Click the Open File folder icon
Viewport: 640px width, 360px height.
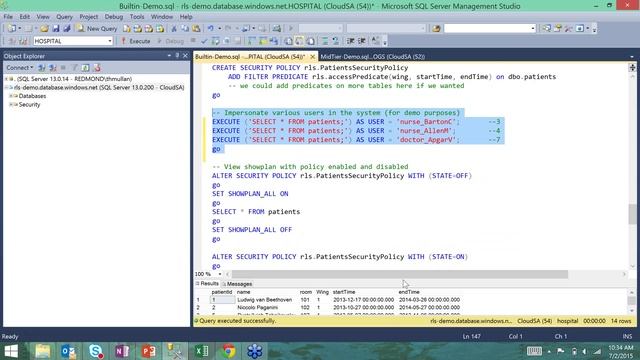[44, 28]
